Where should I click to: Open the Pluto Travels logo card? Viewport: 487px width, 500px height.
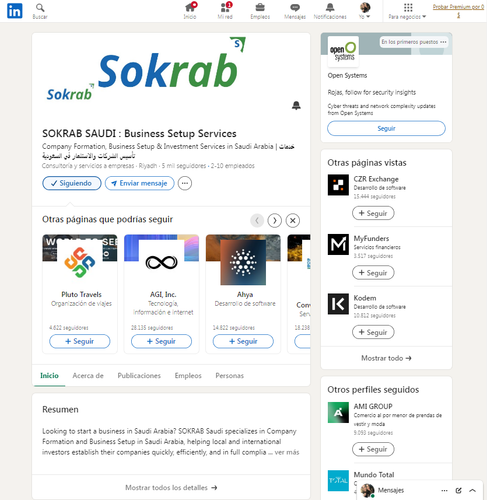pyautogui.click(x=80, y=262)
